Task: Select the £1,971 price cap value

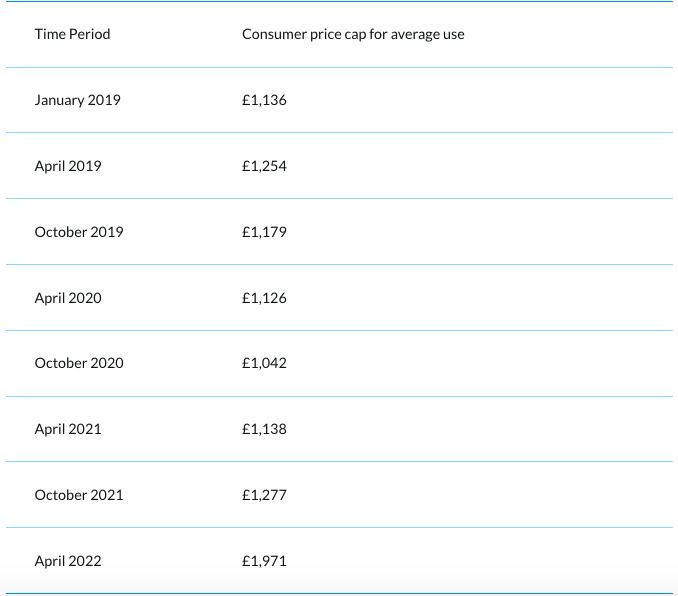Action: (264, 561)
